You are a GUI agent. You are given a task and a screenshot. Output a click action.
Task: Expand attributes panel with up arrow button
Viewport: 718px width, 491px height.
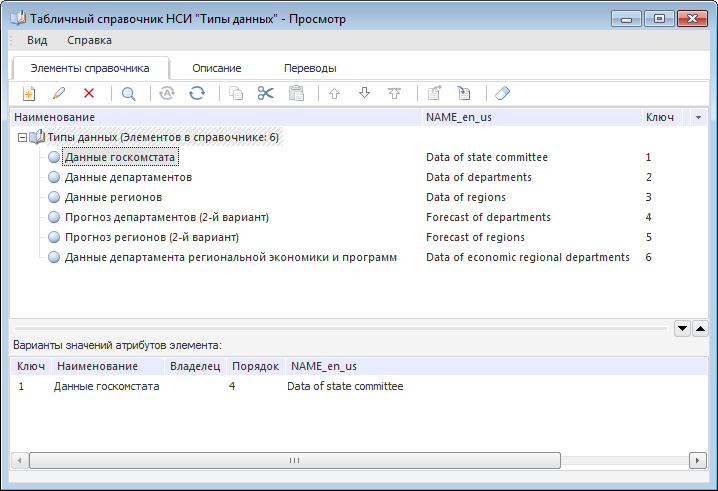tap(701, 328)
